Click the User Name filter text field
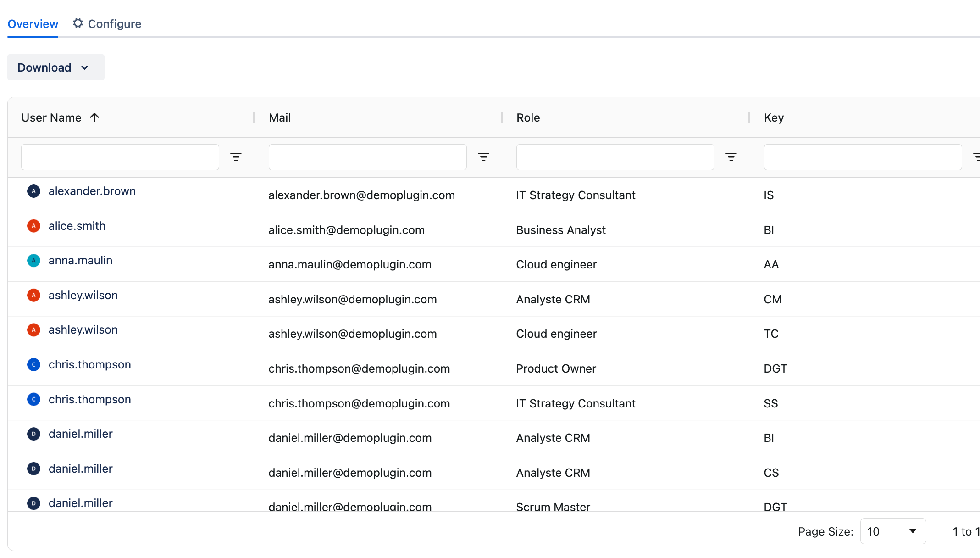 (120, 157)
